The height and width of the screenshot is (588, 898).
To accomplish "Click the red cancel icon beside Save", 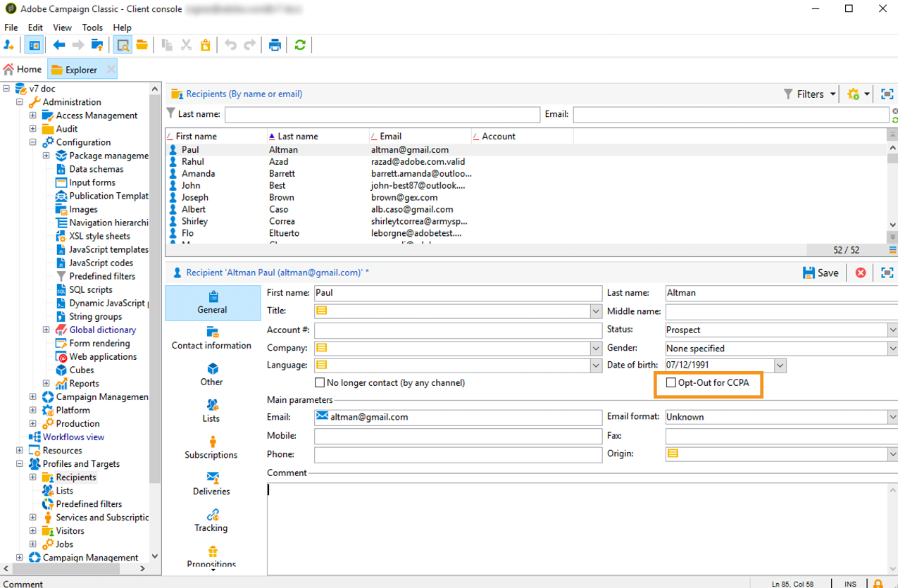I will point(860,273).
